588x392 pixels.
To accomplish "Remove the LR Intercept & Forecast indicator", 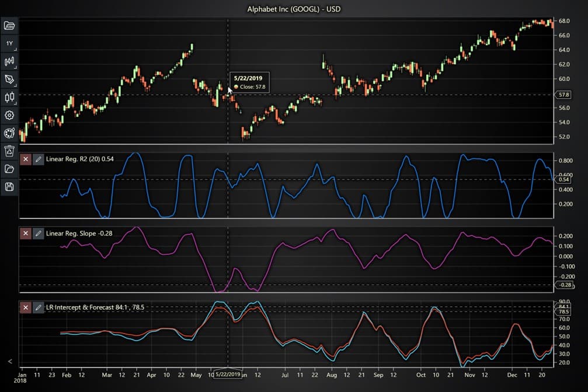I will (x=25, y=307).
